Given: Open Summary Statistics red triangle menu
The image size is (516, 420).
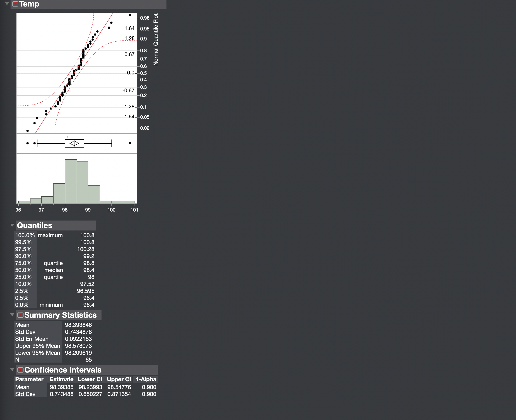Looking at the screenshot, I should (x=20, y=315).
